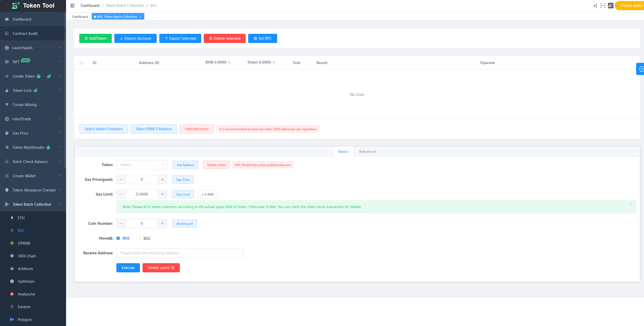Click BNB column sort arrows

point(229,62)
